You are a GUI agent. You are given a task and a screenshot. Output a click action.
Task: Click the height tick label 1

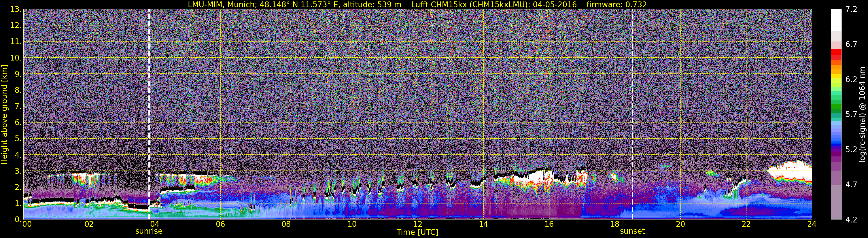[x=18, y=203]
